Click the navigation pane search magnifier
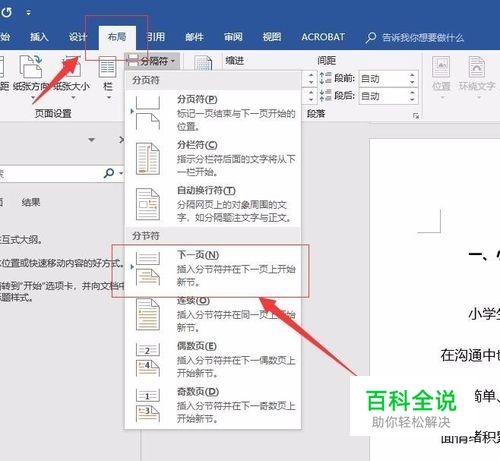Viewport: 500px width, 461px height. tap(109, 173)
